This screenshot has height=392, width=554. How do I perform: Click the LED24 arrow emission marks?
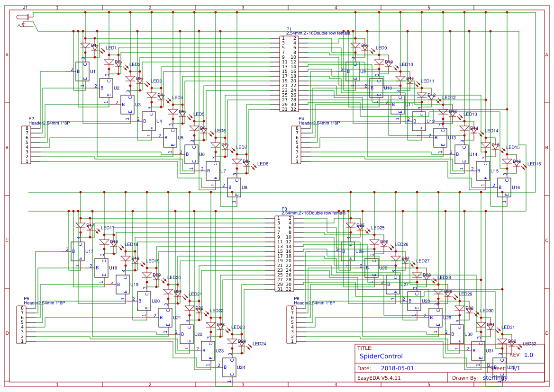(x=248, y=347)
